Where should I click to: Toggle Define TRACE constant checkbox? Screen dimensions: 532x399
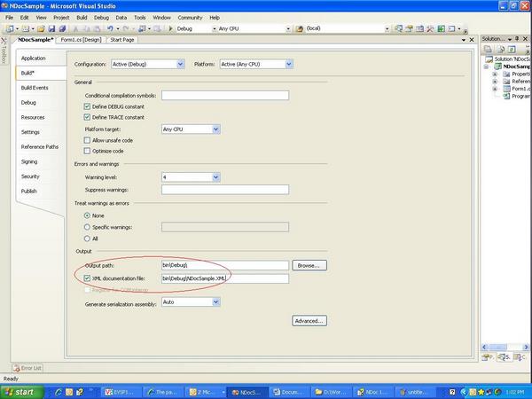click(87, 117)
